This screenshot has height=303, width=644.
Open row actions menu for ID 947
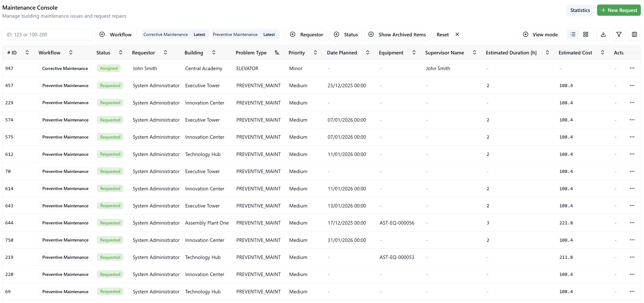point(632,68)
